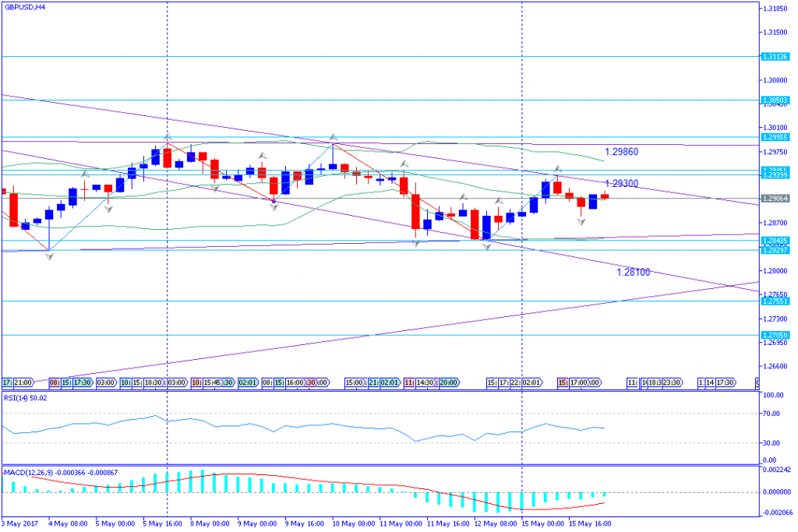Screen dimensions: 798x532
Task: Click the red 08: event marker near 4 May
Action: point(55,382)
